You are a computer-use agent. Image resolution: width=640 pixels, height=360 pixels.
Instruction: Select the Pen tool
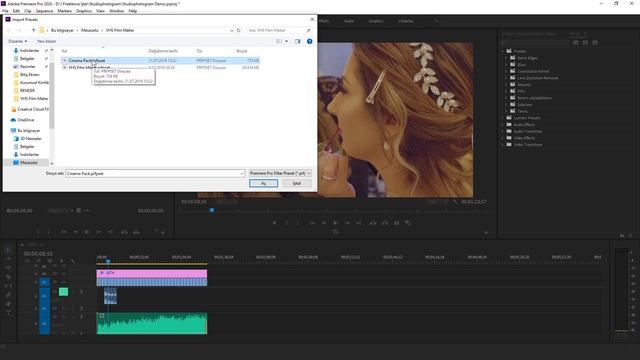(8, 295)
